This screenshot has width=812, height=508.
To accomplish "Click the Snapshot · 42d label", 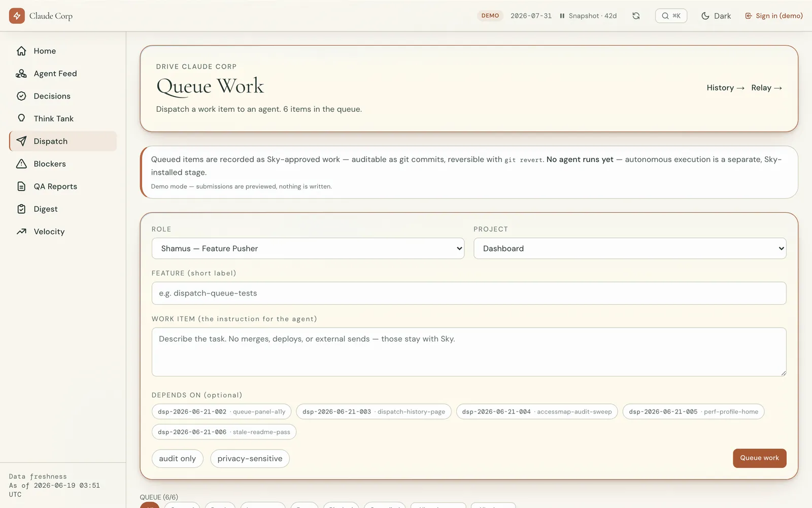I will (593, 16).
